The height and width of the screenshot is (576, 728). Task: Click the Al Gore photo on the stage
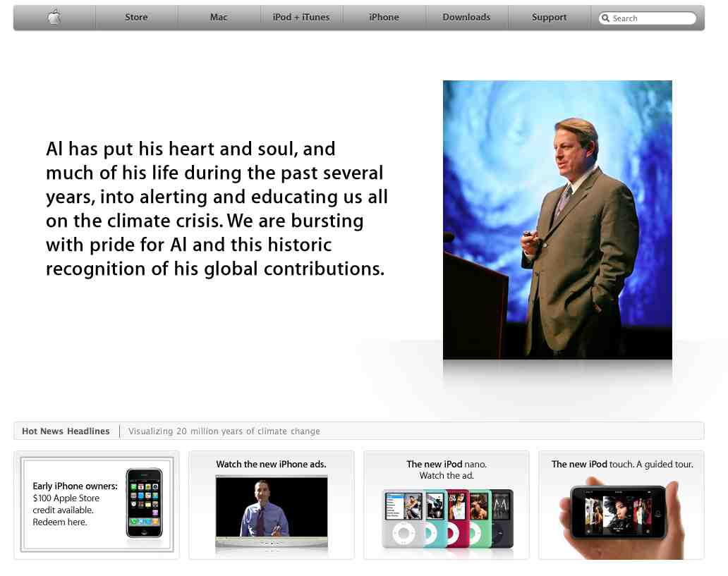pyautogui.click(x=557, y=219)
